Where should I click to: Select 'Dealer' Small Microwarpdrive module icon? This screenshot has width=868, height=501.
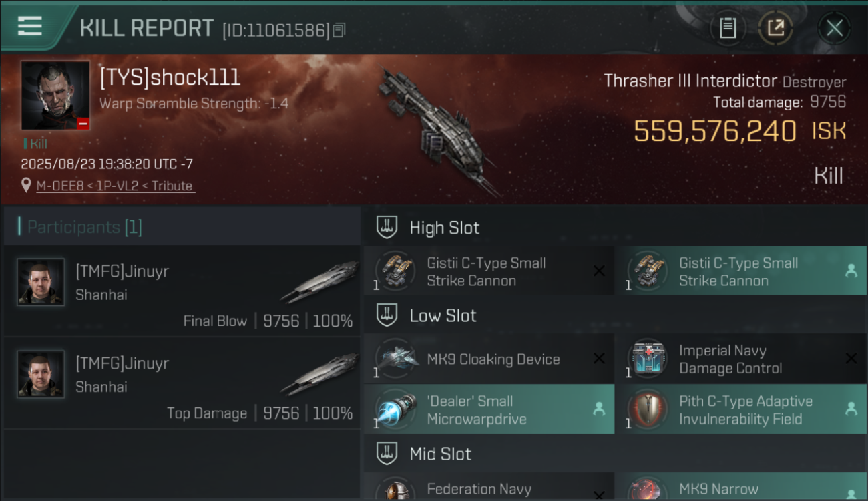pyautogui.click(x=397, y=410)
